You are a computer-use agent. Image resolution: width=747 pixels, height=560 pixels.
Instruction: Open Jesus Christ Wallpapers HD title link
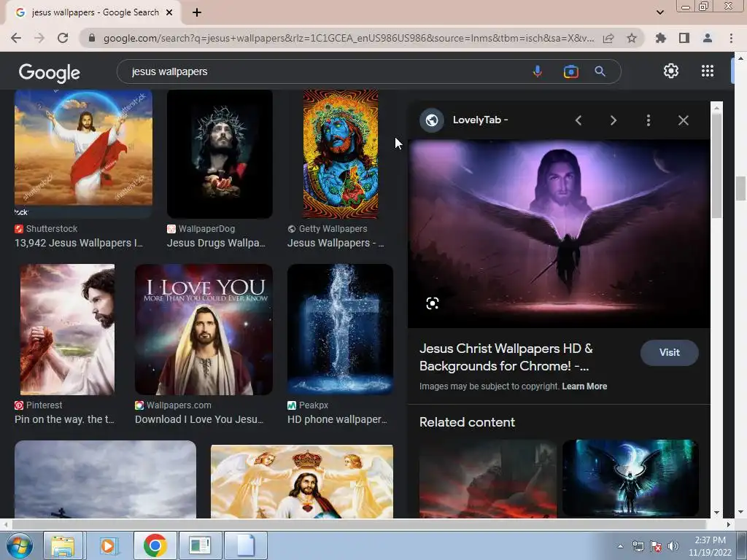[506, 357]
